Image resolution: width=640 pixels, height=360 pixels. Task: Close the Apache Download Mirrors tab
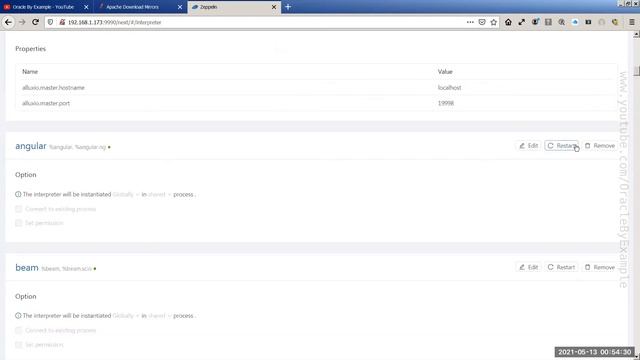point(180,7)
